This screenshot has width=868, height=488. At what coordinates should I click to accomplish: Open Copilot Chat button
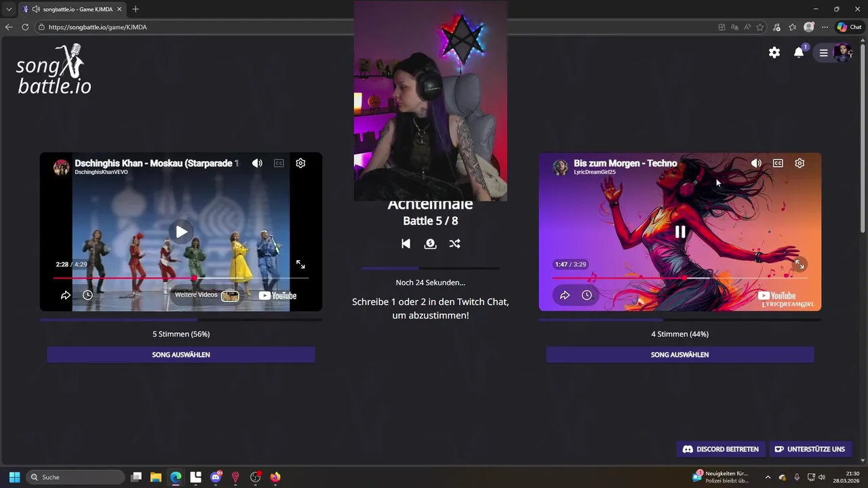(849, 27)
